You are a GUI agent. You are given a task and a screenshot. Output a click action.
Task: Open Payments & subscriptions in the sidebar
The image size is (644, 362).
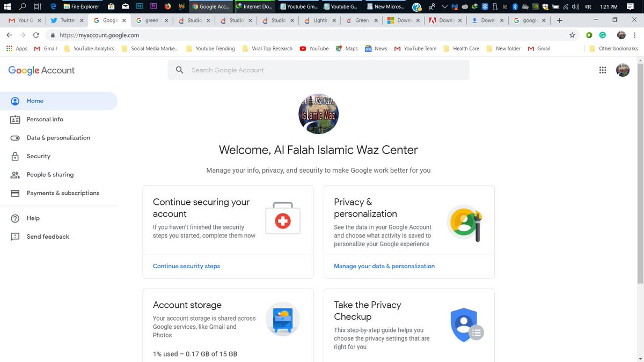pos(58,193)
